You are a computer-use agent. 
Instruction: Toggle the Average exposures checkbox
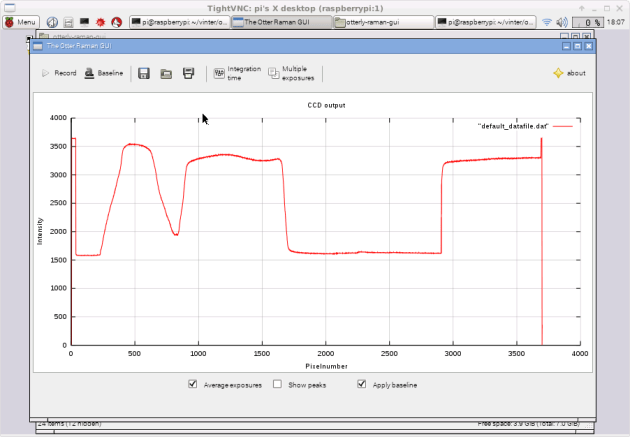coord(193,384)
